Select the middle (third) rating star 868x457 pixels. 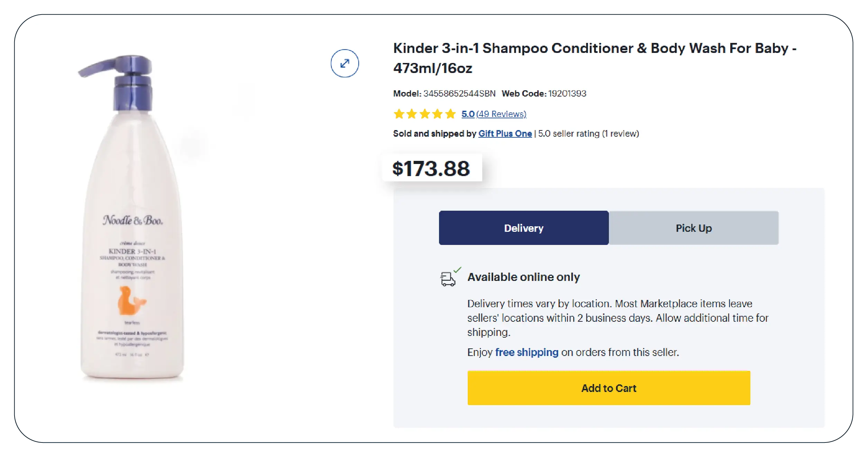pyautogui.click(x=425, y=114)
